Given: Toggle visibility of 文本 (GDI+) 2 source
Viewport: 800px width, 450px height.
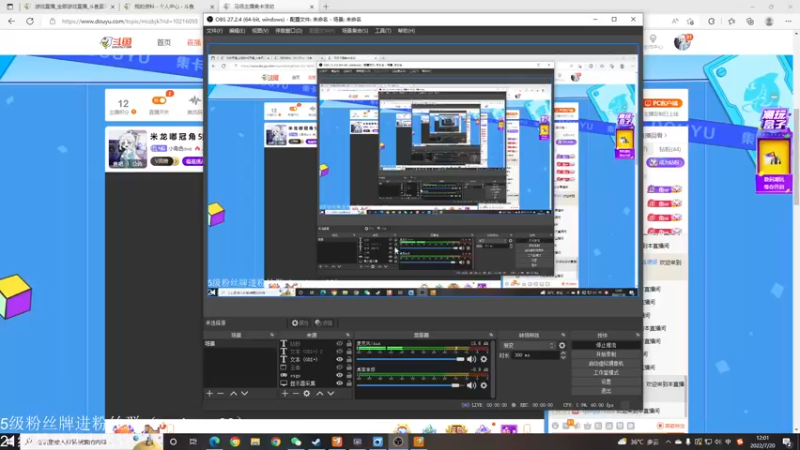Looking at the screenshot, I should pyautogui.click(x=339, y=352).
